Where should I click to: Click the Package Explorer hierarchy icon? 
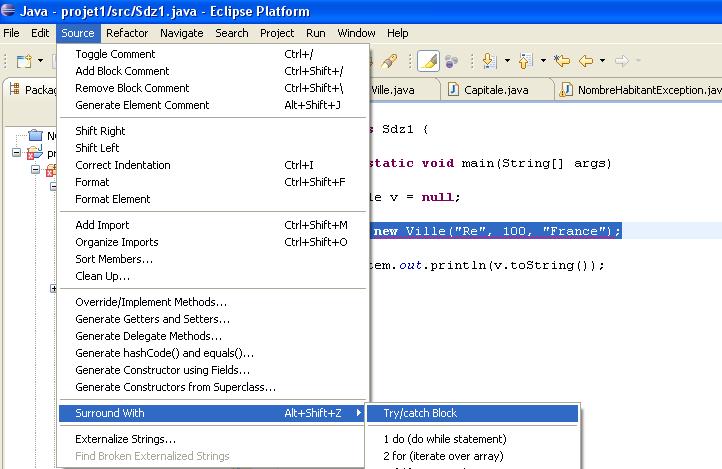coord(14,89)
